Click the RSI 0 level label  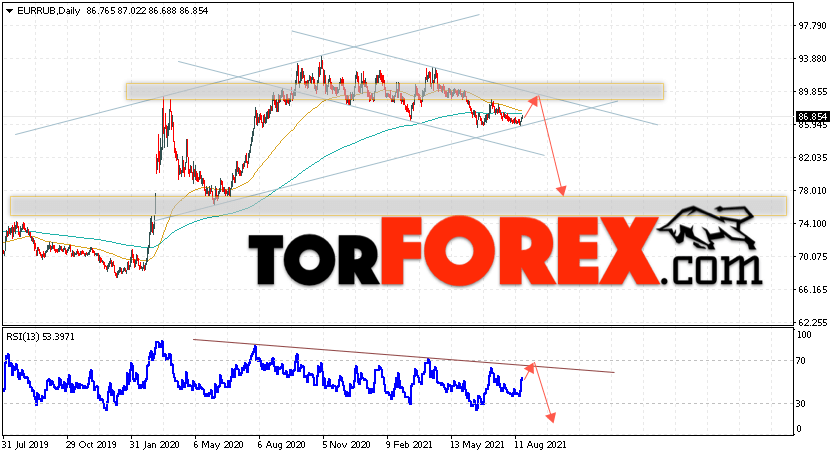click(x=799, y=429)
